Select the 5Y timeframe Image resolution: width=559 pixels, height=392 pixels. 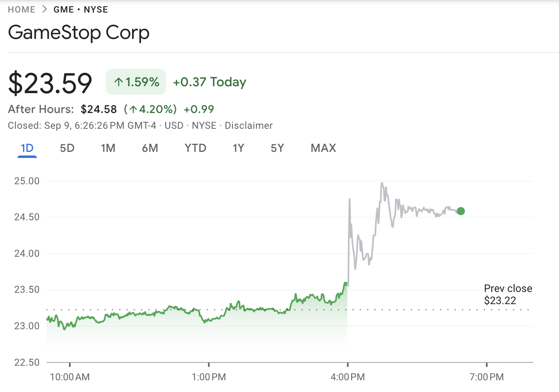(277, 148)
